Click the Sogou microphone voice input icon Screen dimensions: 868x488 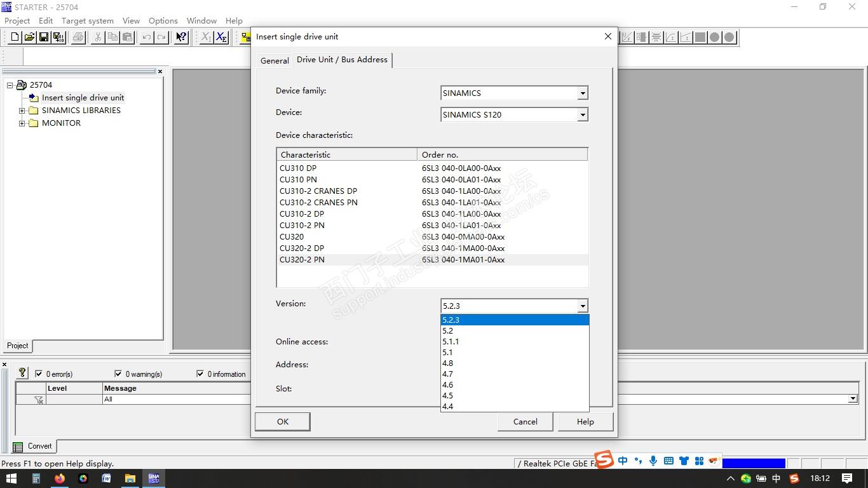653,461
